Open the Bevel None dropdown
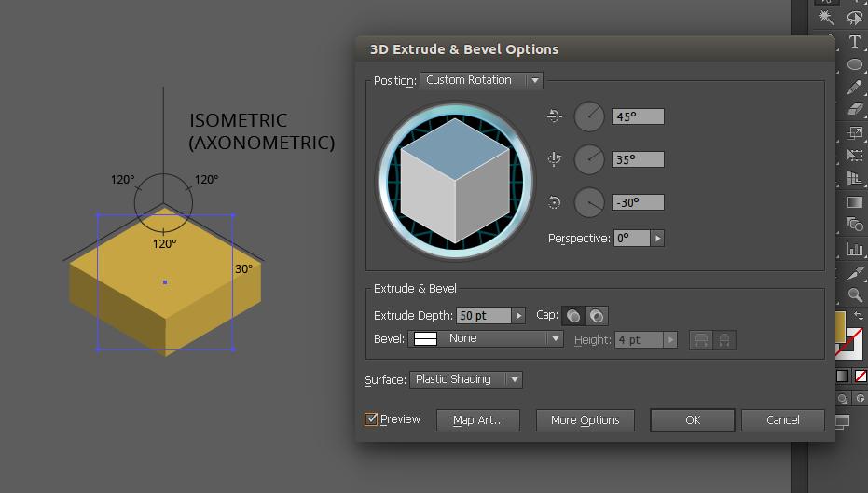Viewport: 868px width, 493px height. tap(486, 338)
